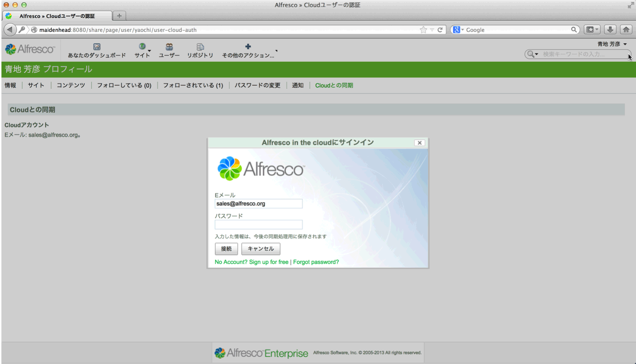The image size is (636, 364).
Task: Expand the サイト dropdown arrow
Action: 149,51
